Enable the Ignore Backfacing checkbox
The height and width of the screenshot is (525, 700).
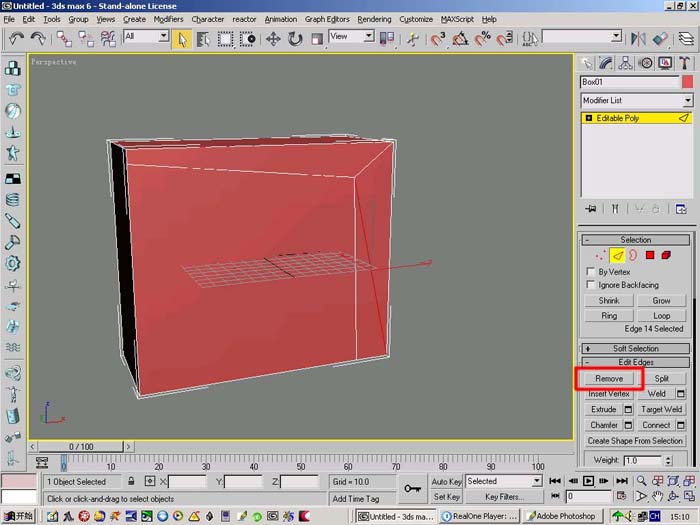[591, 284]
